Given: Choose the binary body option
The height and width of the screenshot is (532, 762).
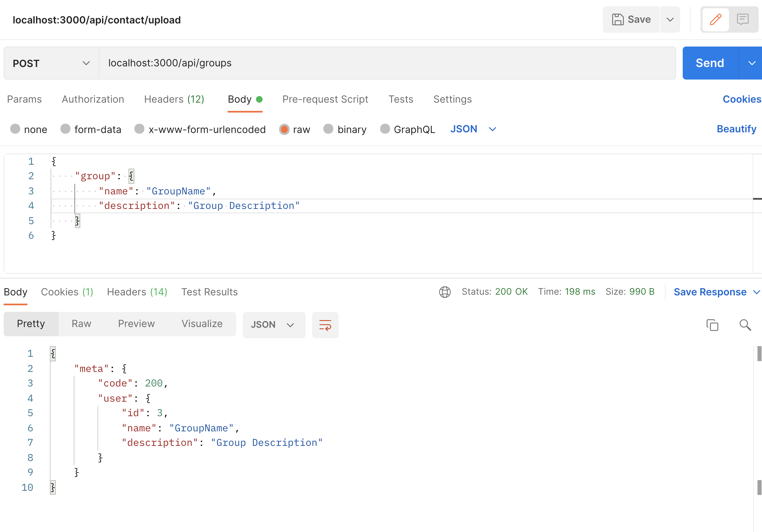Looking at the screenshot, I should pos(328,129).
